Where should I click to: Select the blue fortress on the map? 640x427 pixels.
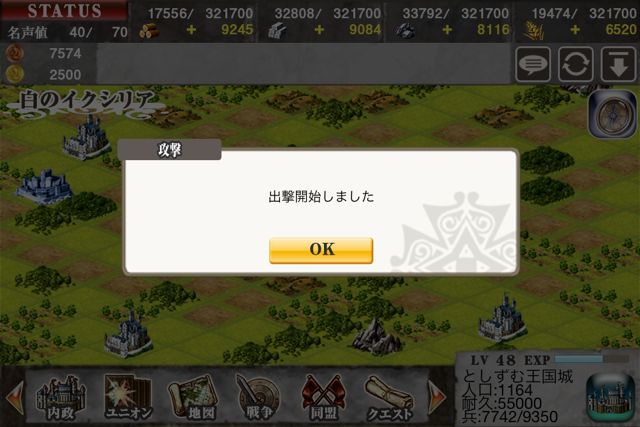pyautogui.click(x=44, y=186)
